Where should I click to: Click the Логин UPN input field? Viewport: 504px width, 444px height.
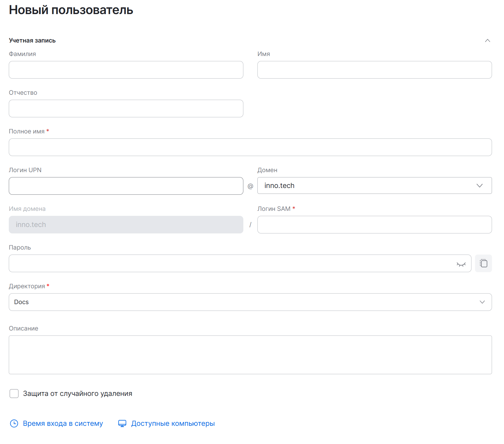pos(126,186)
